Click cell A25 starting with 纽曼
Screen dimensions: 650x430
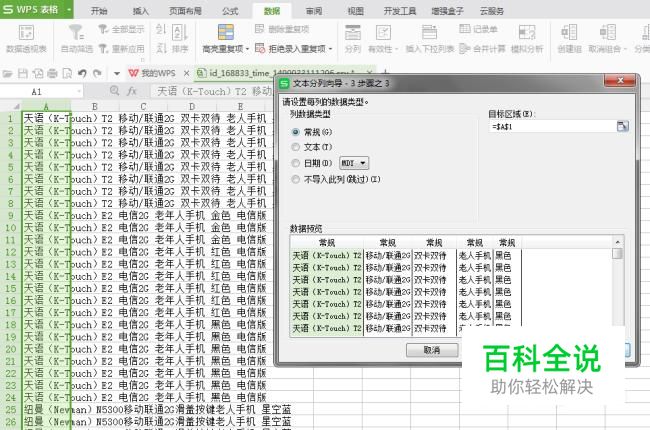(46, 409)
